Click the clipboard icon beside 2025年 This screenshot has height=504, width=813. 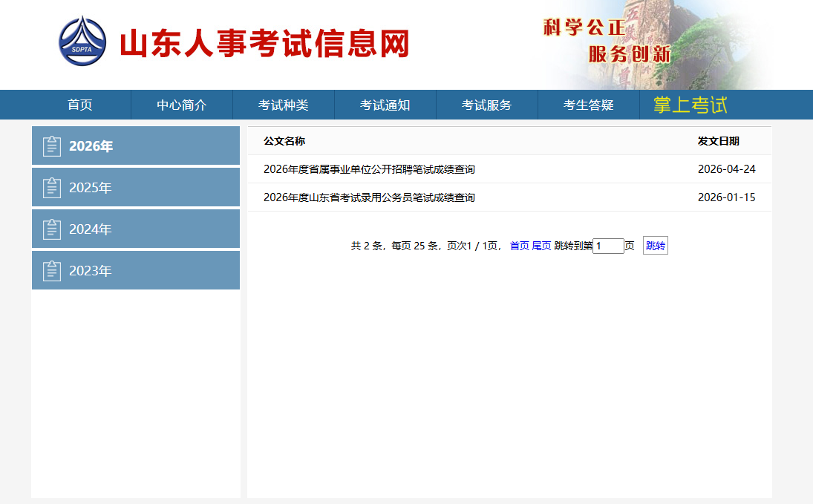tap(52, 188)
